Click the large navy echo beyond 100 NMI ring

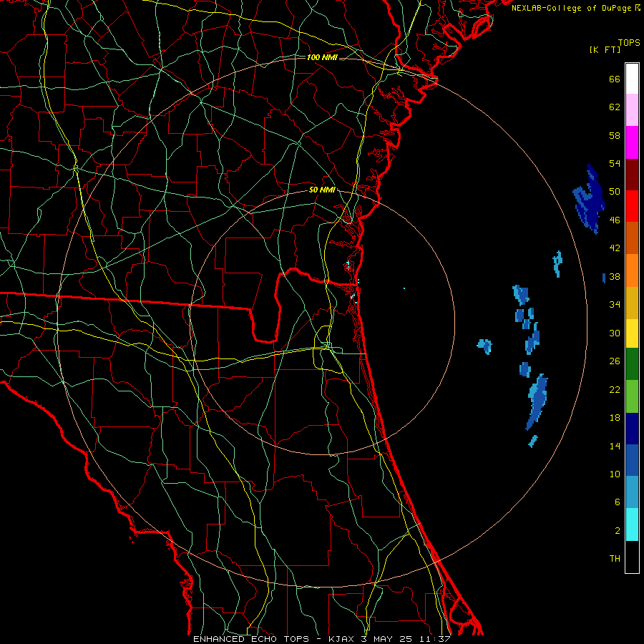click(590, 200)
